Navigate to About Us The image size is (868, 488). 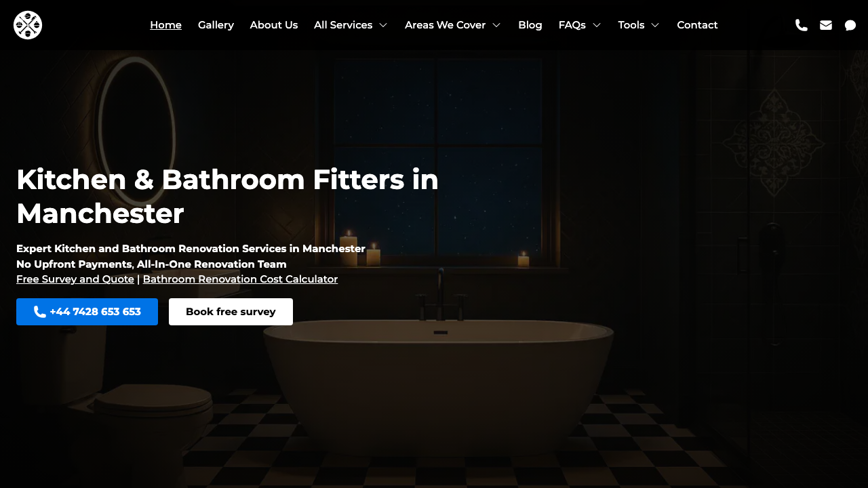[274, 25]
